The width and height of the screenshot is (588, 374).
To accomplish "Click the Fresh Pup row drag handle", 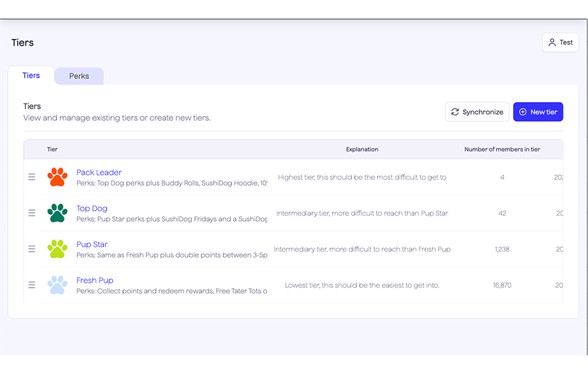I will (32, 285).
